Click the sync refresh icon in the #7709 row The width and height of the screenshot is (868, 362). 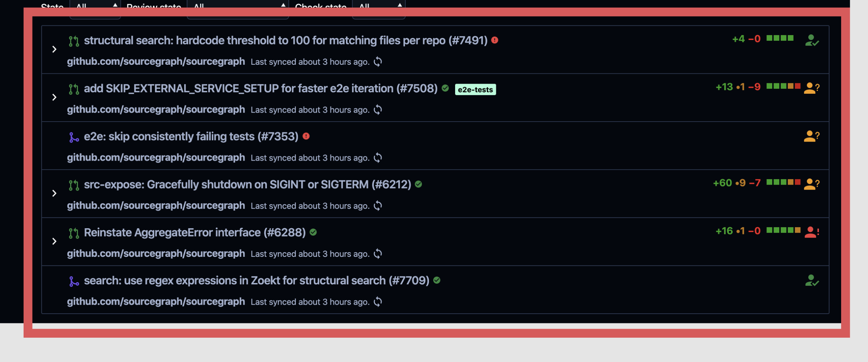(378, 302)
